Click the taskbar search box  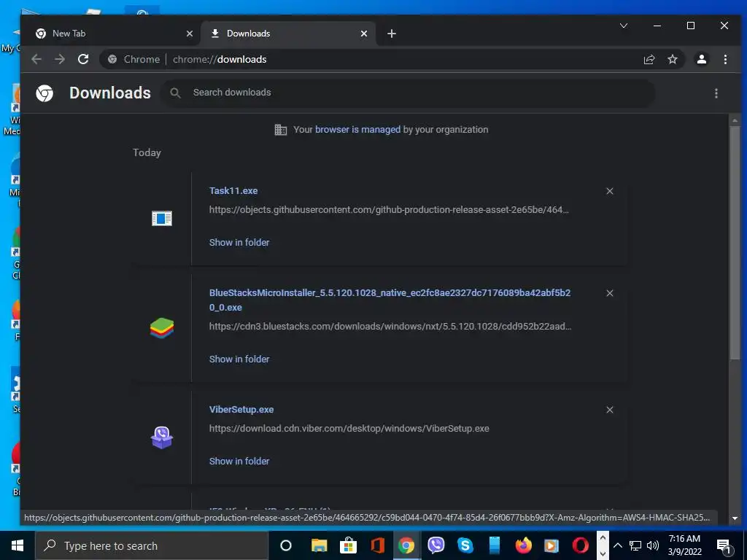click(152, 545)
